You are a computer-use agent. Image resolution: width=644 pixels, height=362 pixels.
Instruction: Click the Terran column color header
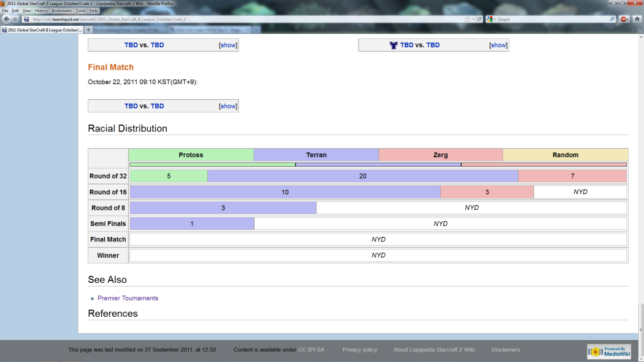[x=316, y=155]
